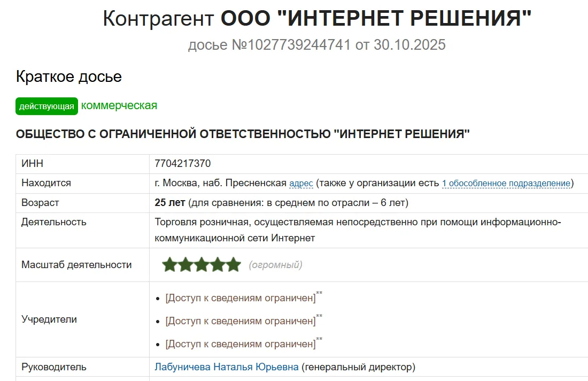Screen dimensions: 588x381
Task: Click the "Деятельность" row label
Action: click(53, 222)
